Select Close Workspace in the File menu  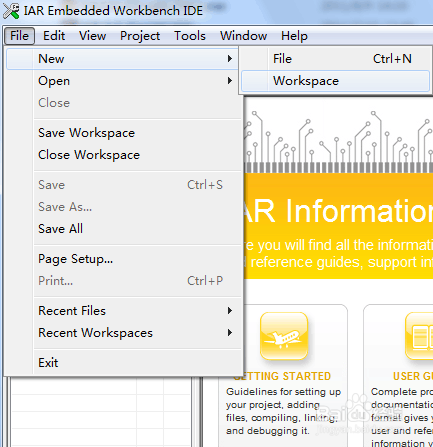tap(123, 155)
